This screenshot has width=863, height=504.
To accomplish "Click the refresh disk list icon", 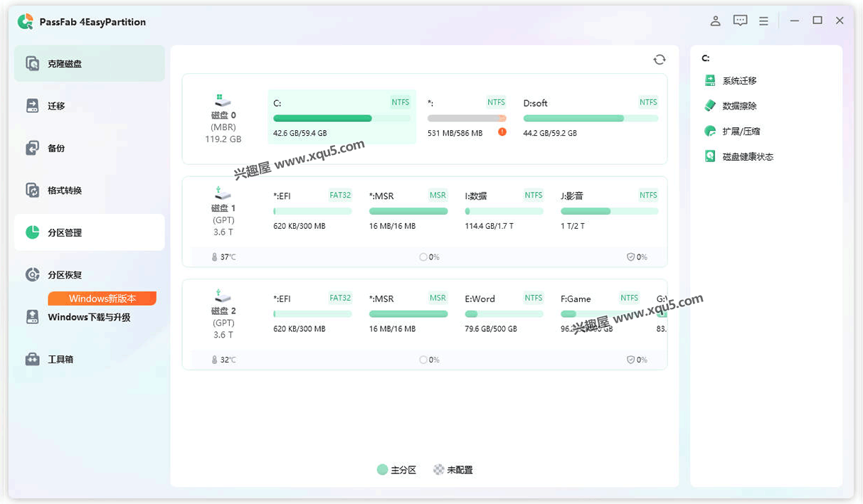I will 660,60.
